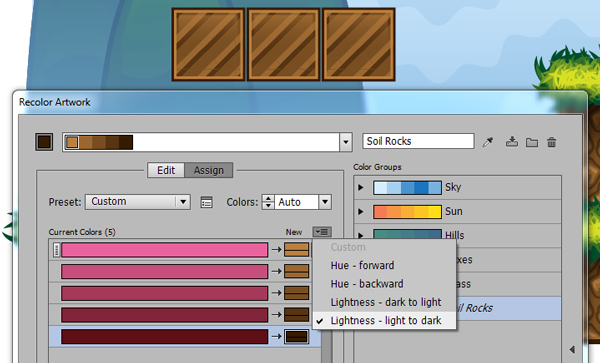Screen dimensions: 600x363
Task: Open the Colors Auto dropdown arrow
Action: 325,202
